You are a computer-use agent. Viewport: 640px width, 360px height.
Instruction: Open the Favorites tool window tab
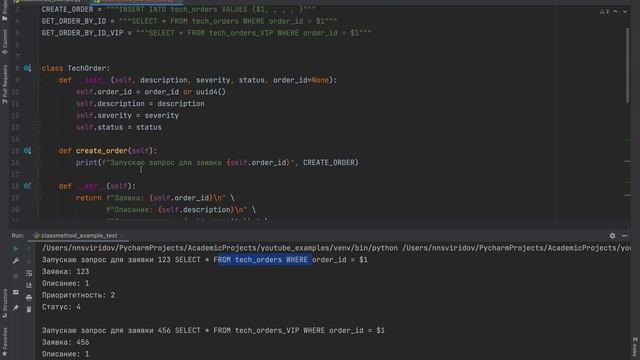pyautogui.click(x=4, y=342)
